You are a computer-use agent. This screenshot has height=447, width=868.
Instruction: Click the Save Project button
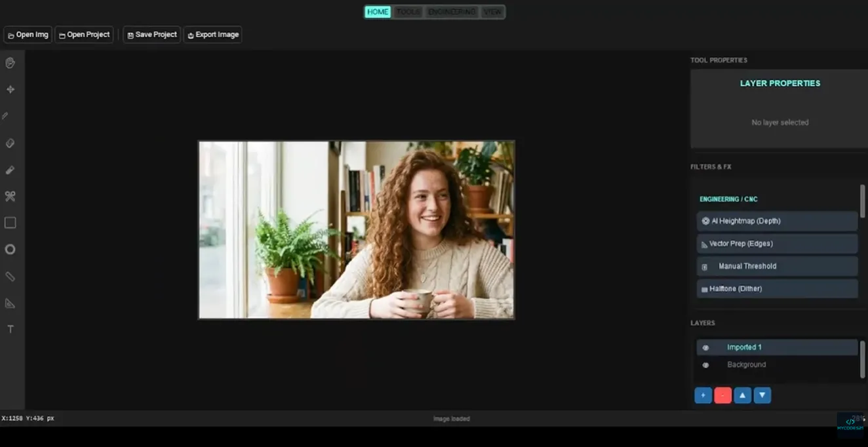pos(152,35)
